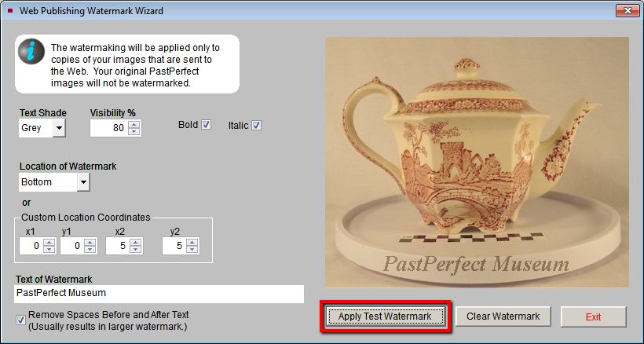
Task: Close the Web Publishing Watermark Wizard window
Action: tap(624, 10)
